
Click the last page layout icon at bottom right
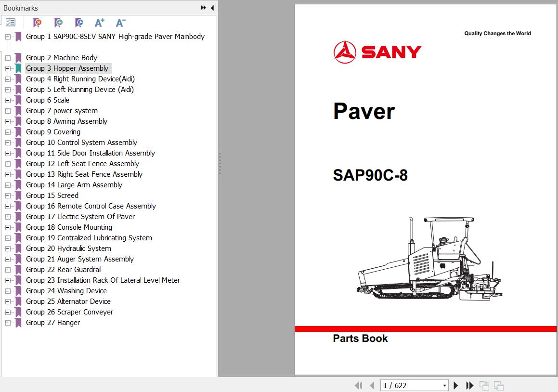[x=499, y=385]
